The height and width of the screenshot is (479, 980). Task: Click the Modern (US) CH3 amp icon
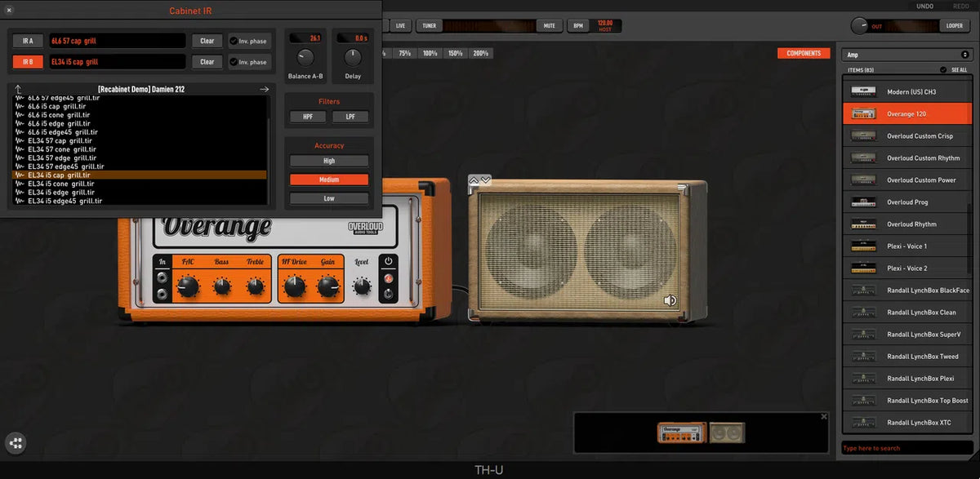tap(863, 91)
